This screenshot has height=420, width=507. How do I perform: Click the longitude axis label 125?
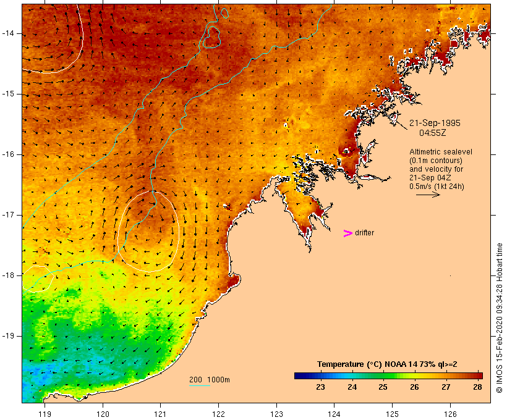(392, 414)
